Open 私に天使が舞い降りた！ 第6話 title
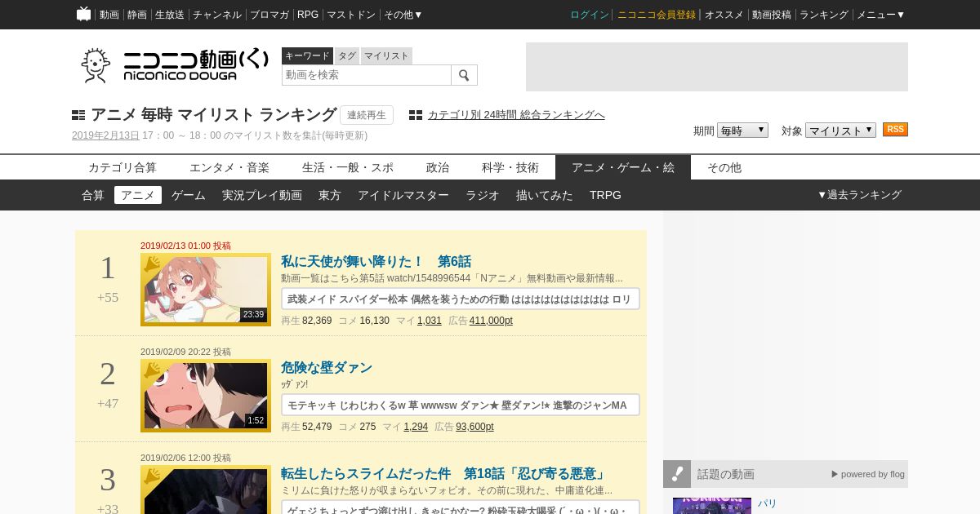Image resolution: width=980 pixels, height=514 pixels. pyautogui.click(x=376, y=262)
